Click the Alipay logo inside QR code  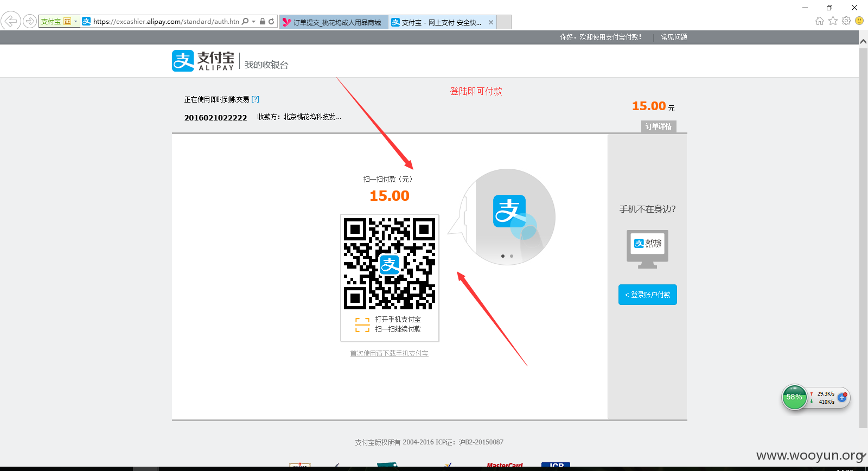(x=390, y=264)
